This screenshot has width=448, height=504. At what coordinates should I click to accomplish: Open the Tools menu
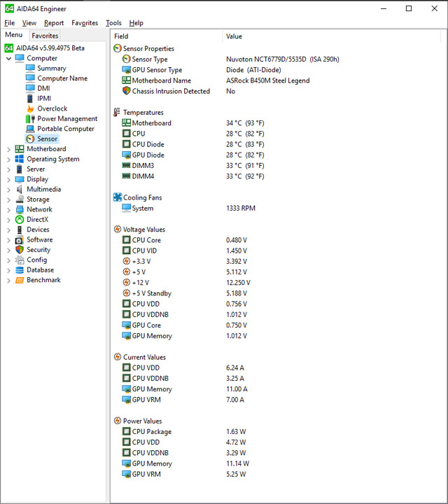click(x=114, y=23)
